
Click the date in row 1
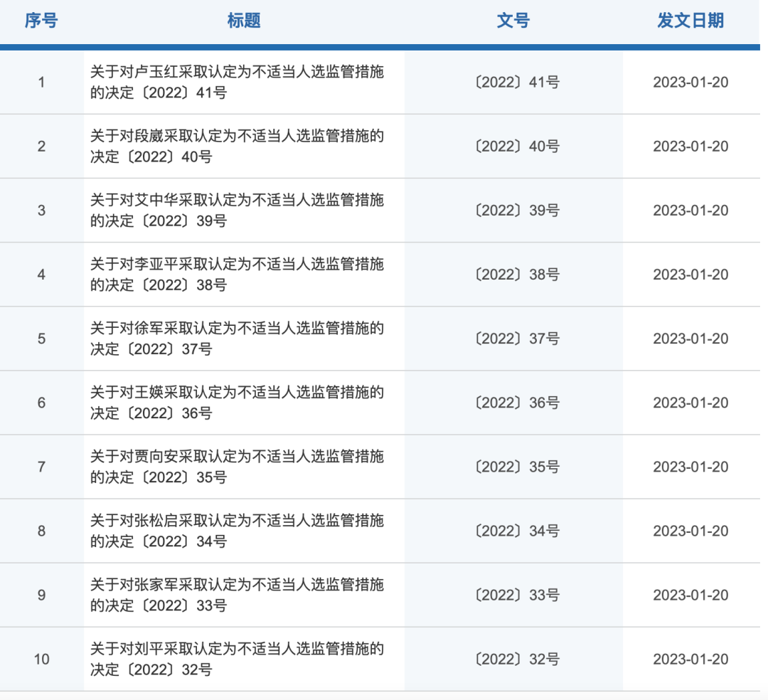(690, 83)
